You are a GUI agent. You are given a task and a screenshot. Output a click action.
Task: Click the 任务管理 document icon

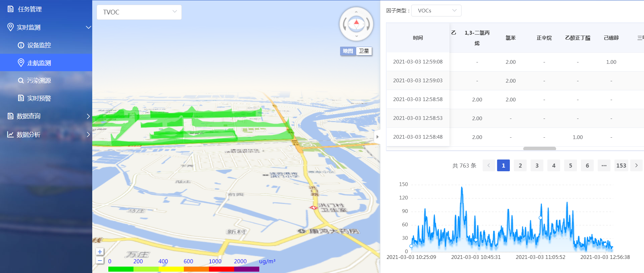tap(11, 9)
